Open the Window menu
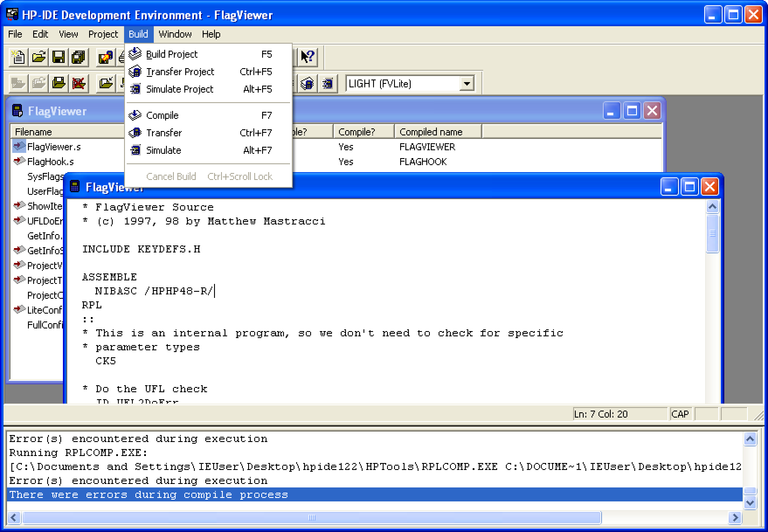This screenshot has width=768, height=532. coord(175,34)
